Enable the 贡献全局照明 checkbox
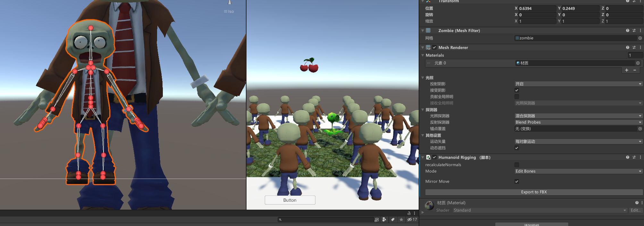 [517, 97]
